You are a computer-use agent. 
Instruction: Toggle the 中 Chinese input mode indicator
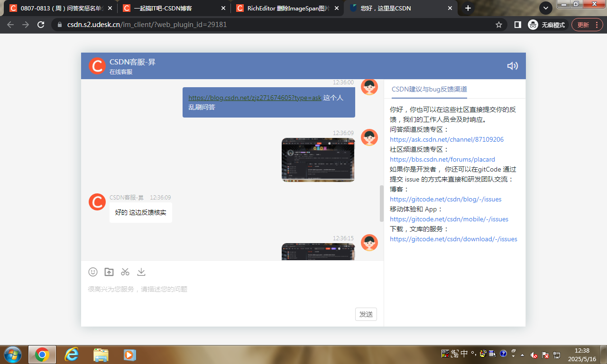click(464, 353)
